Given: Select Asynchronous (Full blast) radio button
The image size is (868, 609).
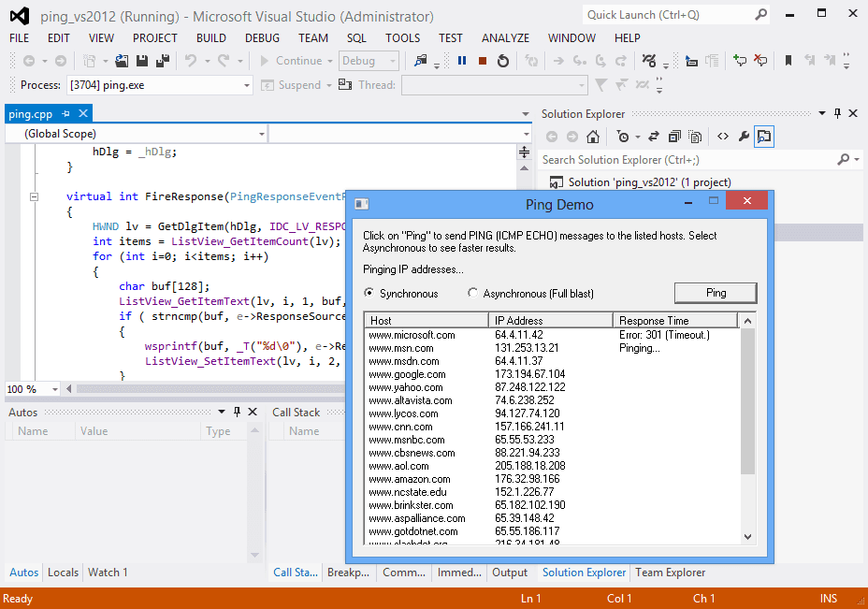Looking at the screenshot, I should pyautogui.click(x=472, y=292).
